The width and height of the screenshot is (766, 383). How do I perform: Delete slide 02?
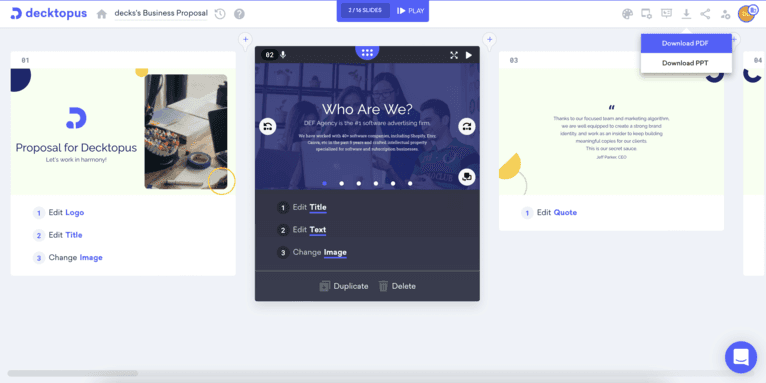(397, 286)
